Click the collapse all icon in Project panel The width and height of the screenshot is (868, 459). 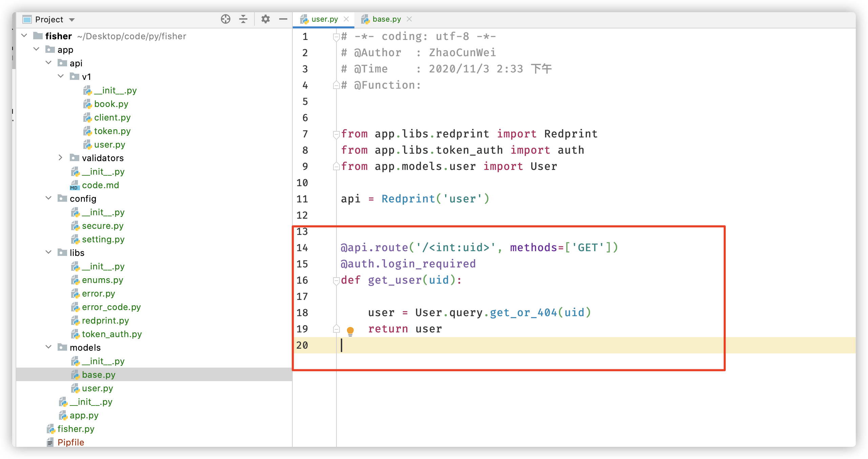coord(243,19)
